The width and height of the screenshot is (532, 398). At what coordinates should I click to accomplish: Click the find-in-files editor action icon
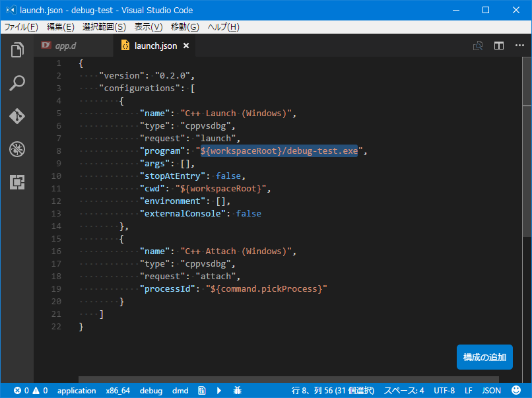point(478,46)
